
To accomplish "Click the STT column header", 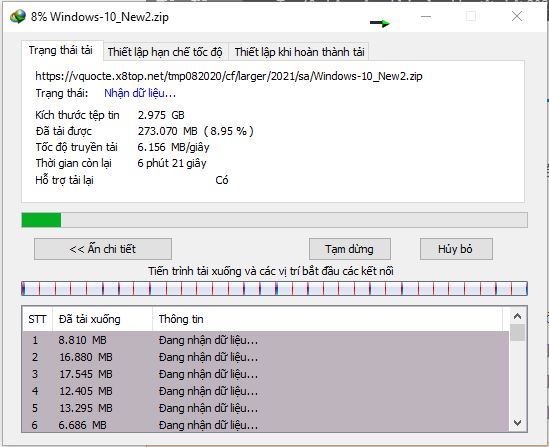I will [37, 319].
